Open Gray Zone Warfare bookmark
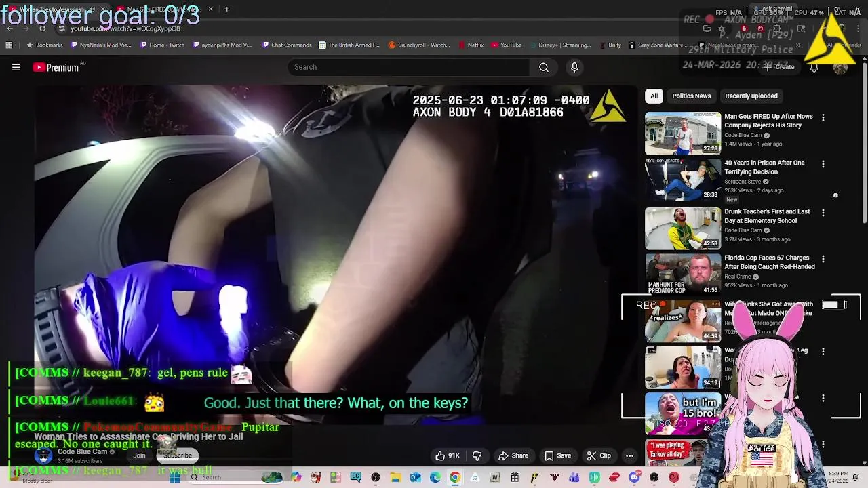This screenshot has width=868, height=488. 658,45
